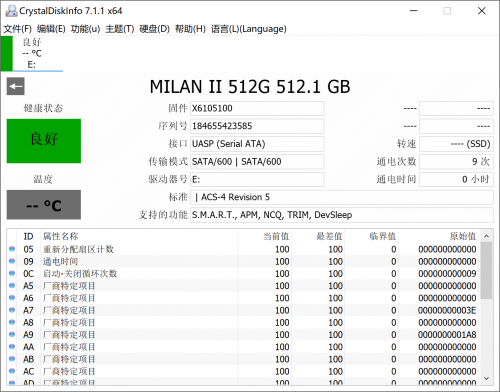500x392 pixels.
Task: Click the interface field UASP (Serial ATA)
Action: coord(257,144)
